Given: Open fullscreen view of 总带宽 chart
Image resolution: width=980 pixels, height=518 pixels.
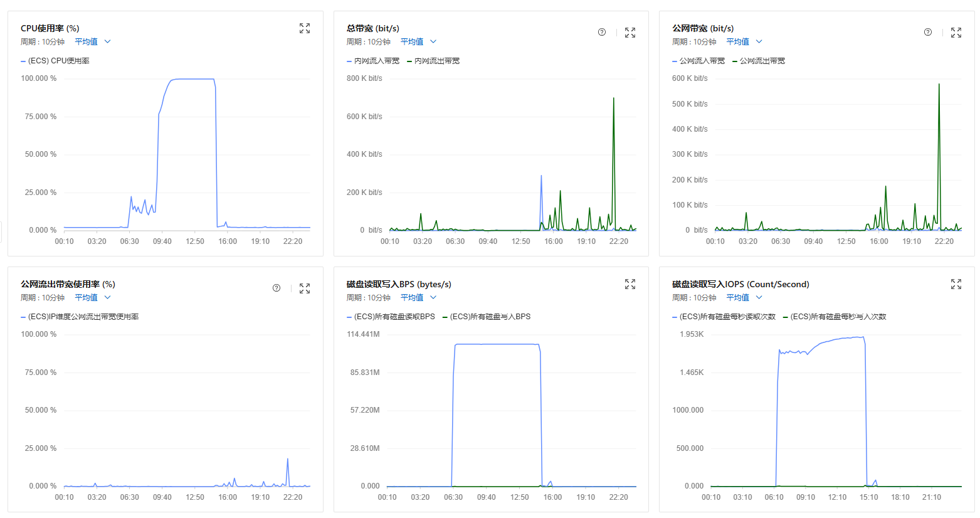Looking at the screenshot, I should (630, 33).
